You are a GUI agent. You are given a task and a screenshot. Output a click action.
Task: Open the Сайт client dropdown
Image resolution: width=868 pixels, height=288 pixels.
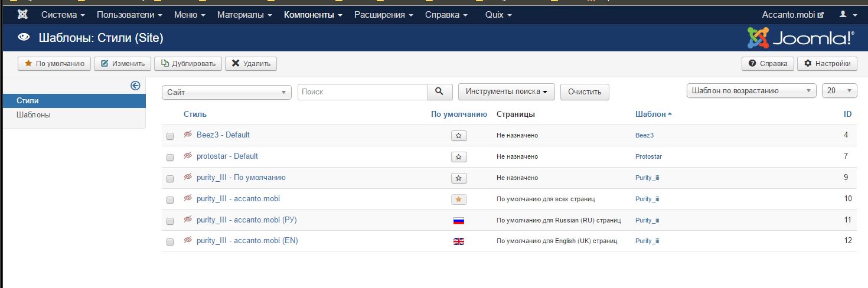[x=227, y=92]
